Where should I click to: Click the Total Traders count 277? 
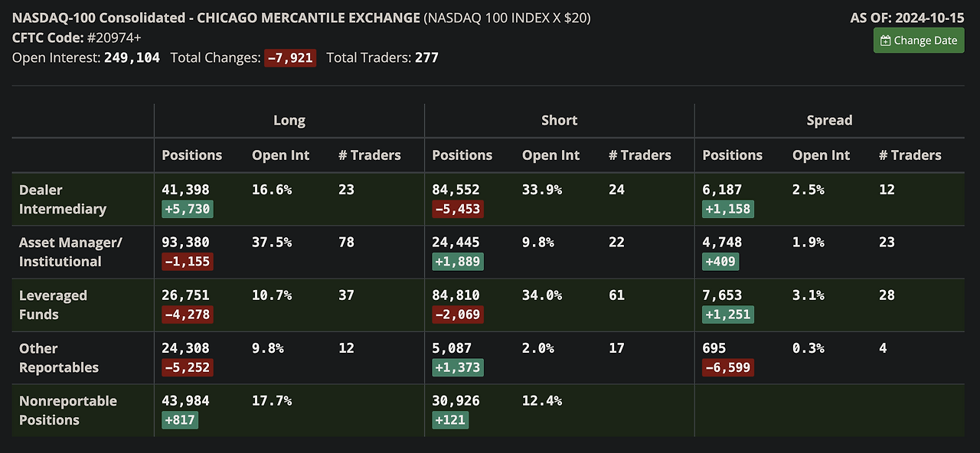pos(426,57)
